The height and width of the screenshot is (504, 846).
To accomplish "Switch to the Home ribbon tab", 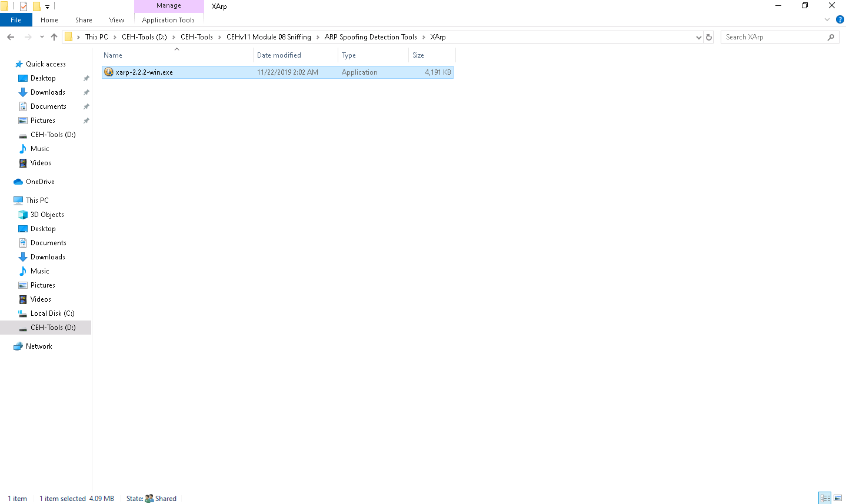I will tap(49, 20).
